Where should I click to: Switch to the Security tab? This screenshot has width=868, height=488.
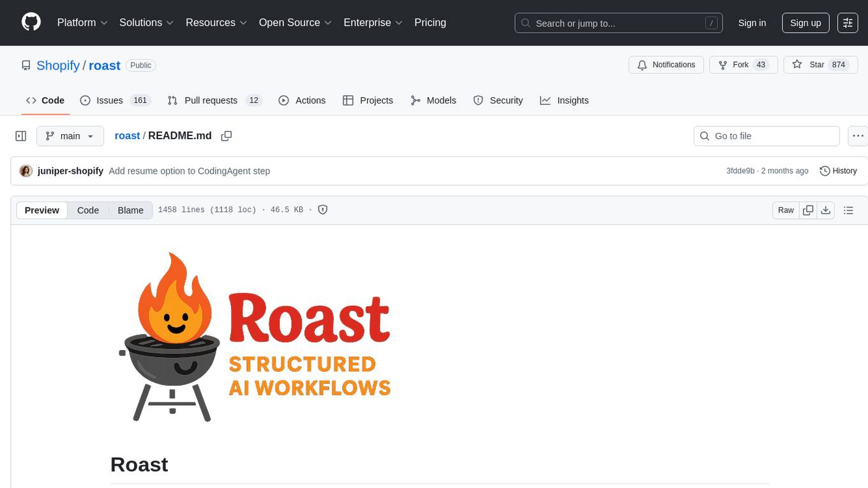coord(498,100)
